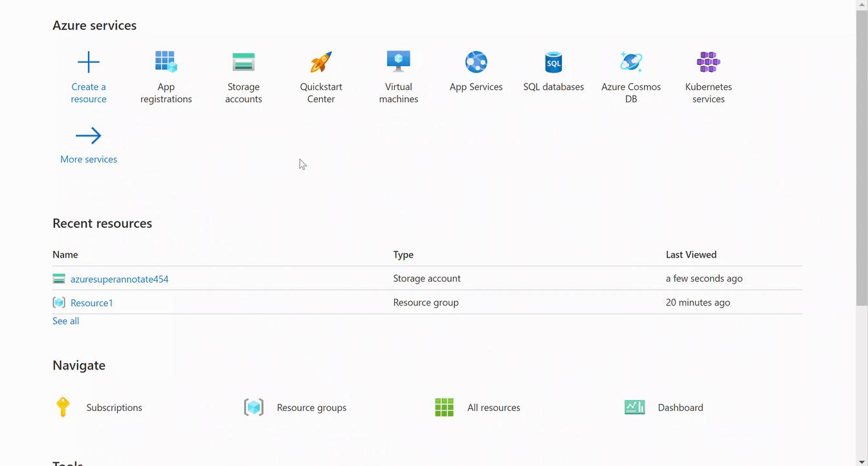The height and width of the screenshot is (466, 868).
Task: Click the Type column header
Action: [403, 255]
